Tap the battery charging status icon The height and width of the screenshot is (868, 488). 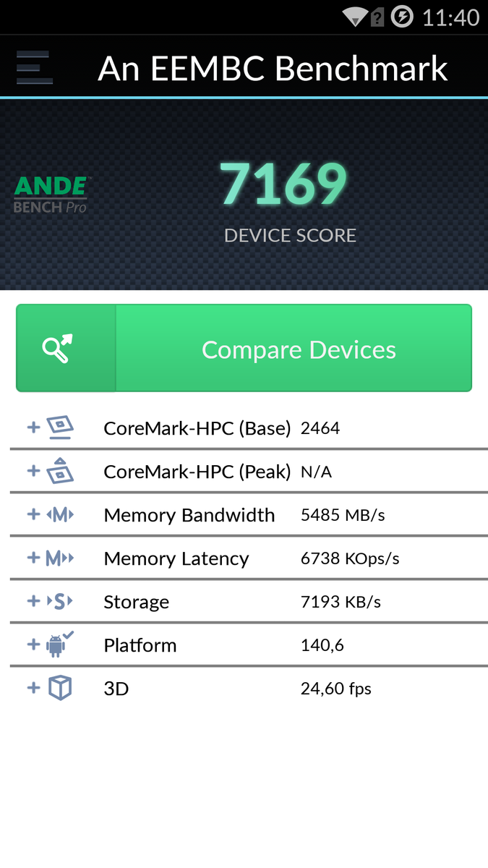pyautogui.click(x=402, y=17)
